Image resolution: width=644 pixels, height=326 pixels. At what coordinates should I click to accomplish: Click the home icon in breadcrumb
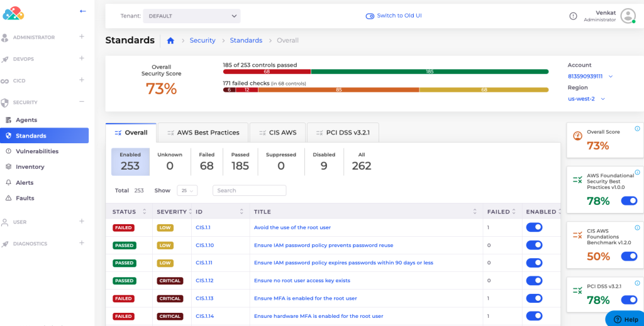click(x=170, y=40)
